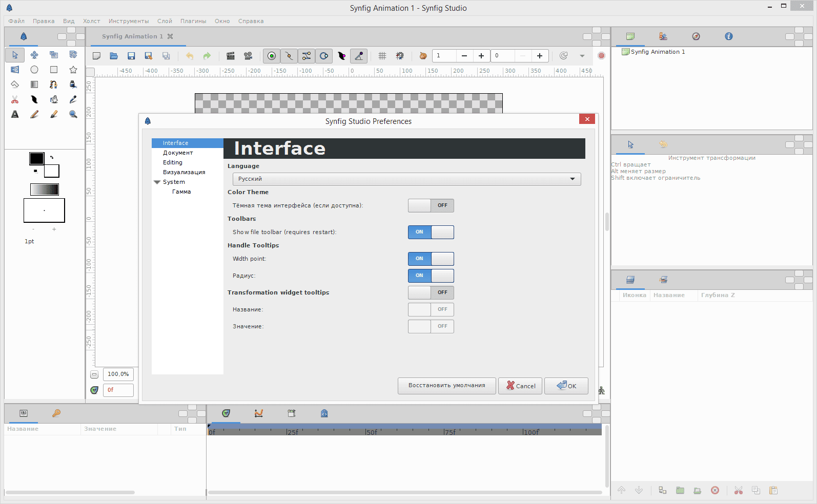The height and width of the screenshot is (504, 817).
Task: Click the Layers panel icon
Action: [x=630, y=280]
